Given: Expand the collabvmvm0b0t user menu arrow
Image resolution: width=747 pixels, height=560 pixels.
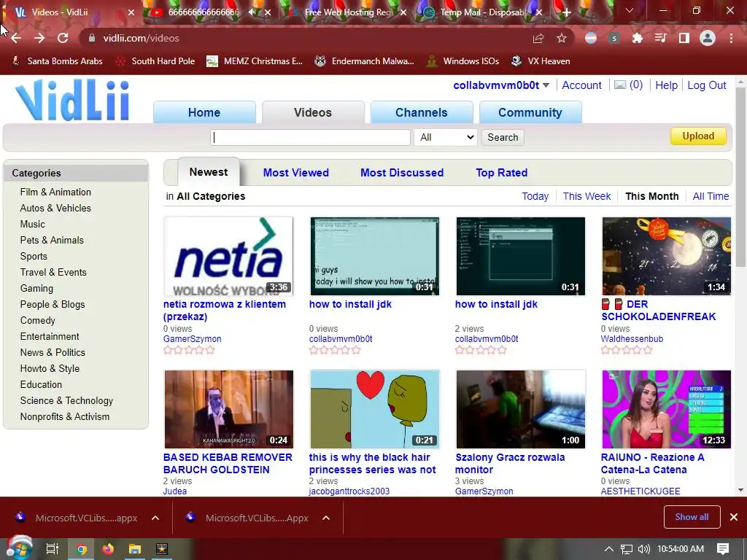Looking at the screenshot, I should [x=546, y=85].
